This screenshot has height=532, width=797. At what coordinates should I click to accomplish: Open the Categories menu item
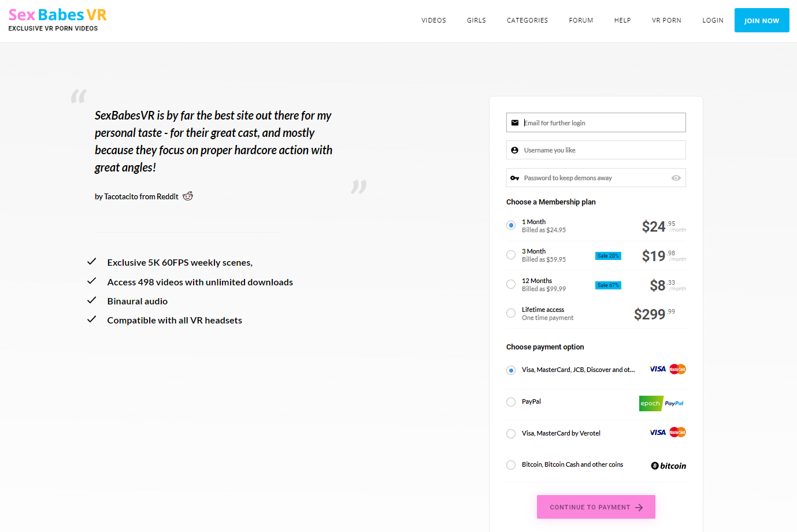tap(527, 20)
